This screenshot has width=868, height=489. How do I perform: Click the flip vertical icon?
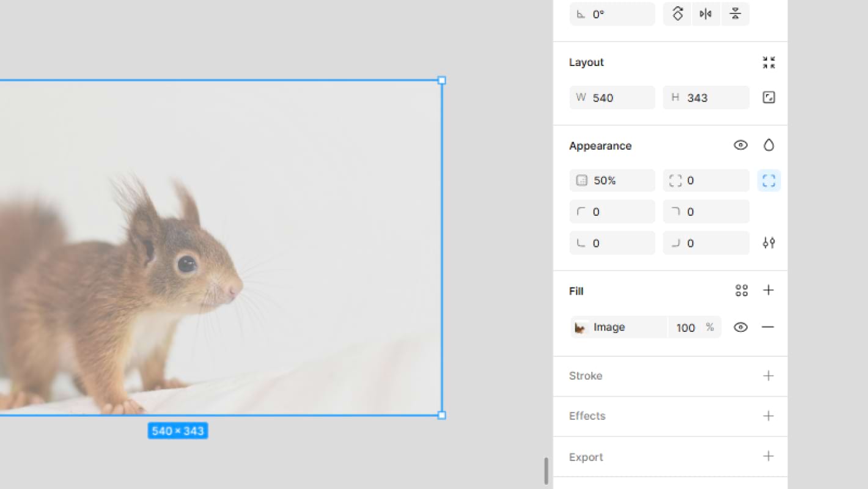tap(735, 14)
